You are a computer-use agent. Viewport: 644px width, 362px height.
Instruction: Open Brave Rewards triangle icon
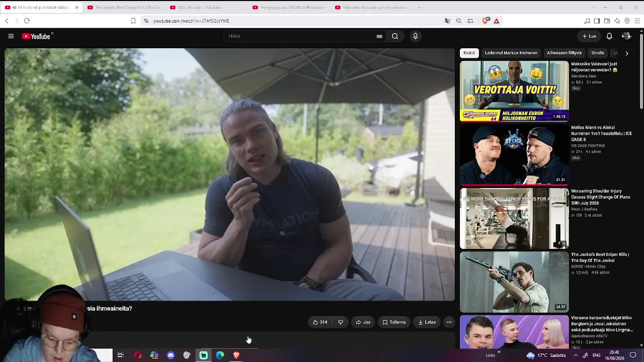pyautogui.click(x=496, y=21)
